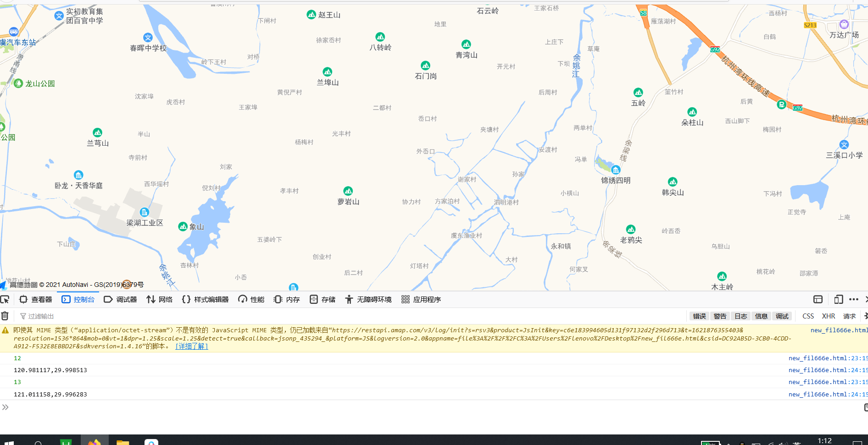The image size is (868, 445).
Task: Switch to the 应用程序 tab
Action: pyautogui.click(x=421, y=299)
